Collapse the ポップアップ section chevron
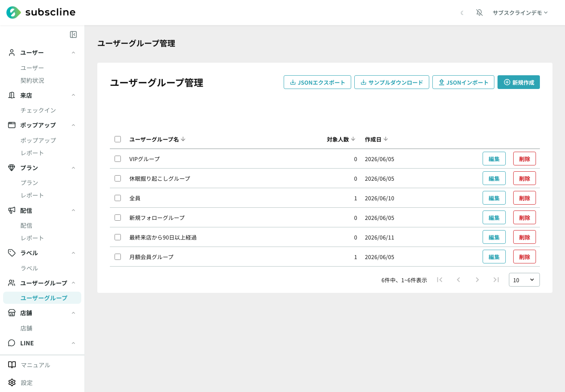Image resolution: width=565 pixels, height=392 pixels. 73,125
